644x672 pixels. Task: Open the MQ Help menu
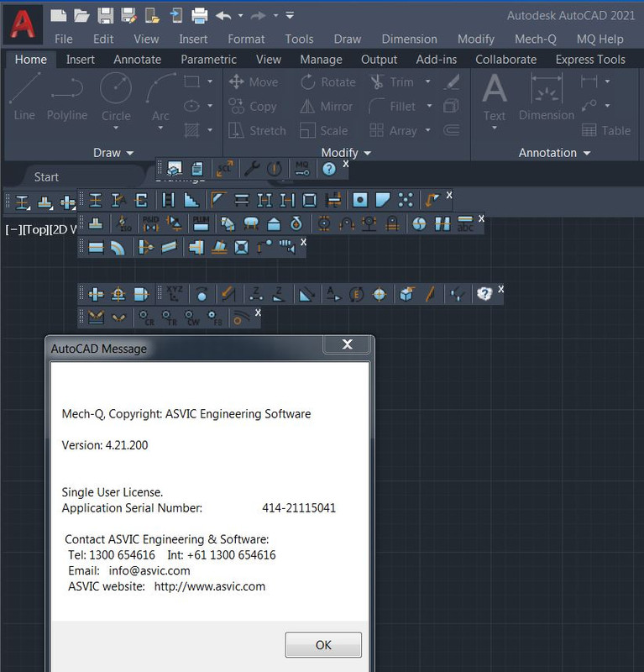point(599,39)
